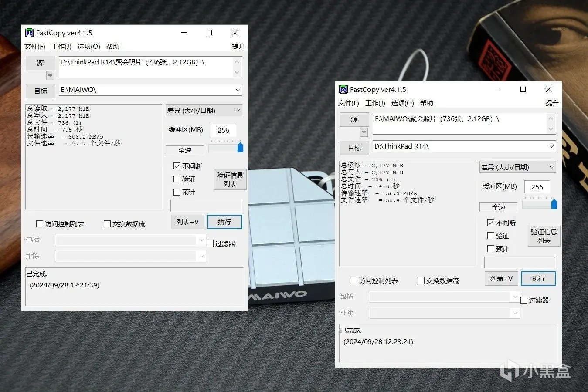Enable 过滤器 checkbox in MAIWO-target window
588x392 pixels.
(210, 243)
